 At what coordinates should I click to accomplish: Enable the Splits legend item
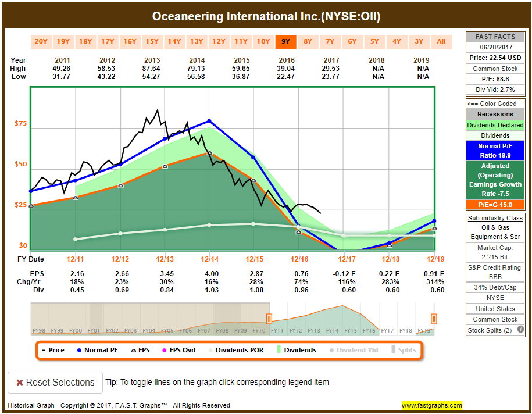404,350
